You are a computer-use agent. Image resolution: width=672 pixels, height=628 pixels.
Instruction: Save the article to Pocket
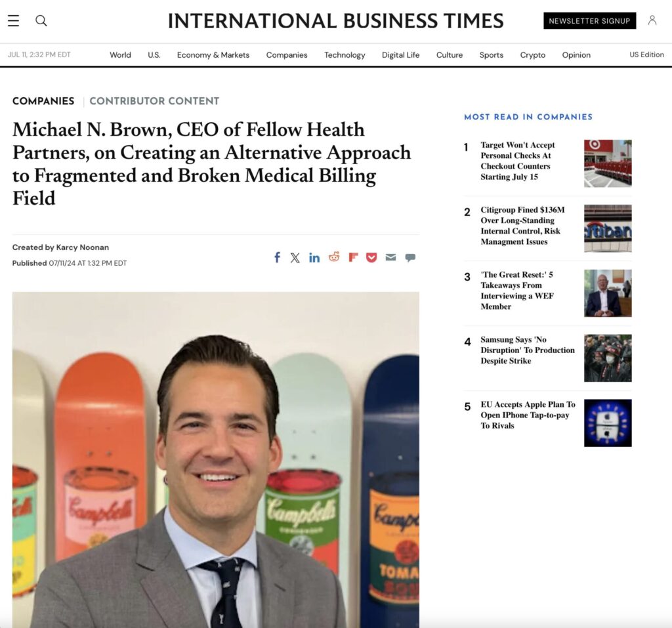371,257
